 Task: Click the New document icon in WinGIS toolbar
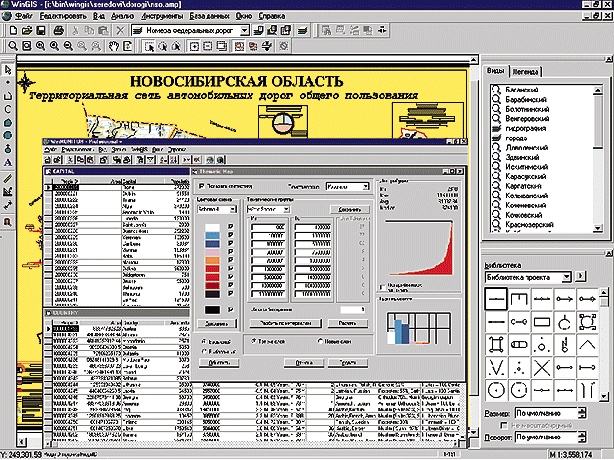point(13,30)
